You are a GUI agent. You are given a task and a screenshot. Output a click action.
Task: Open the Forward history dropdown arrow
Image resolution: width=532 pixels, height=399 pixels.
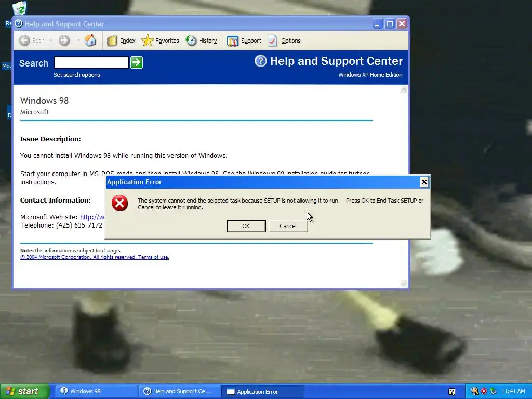coord(78,41)
